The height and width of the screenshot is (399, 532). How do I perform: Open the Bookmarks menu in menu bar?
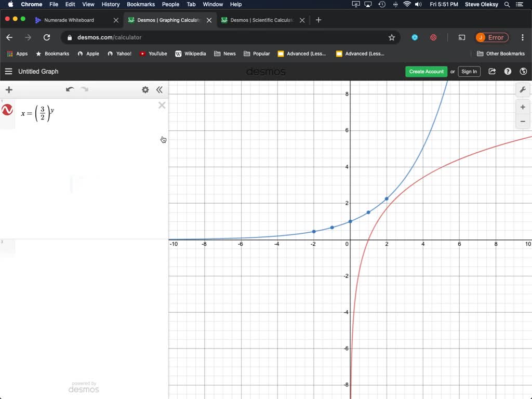click(141, 4)
